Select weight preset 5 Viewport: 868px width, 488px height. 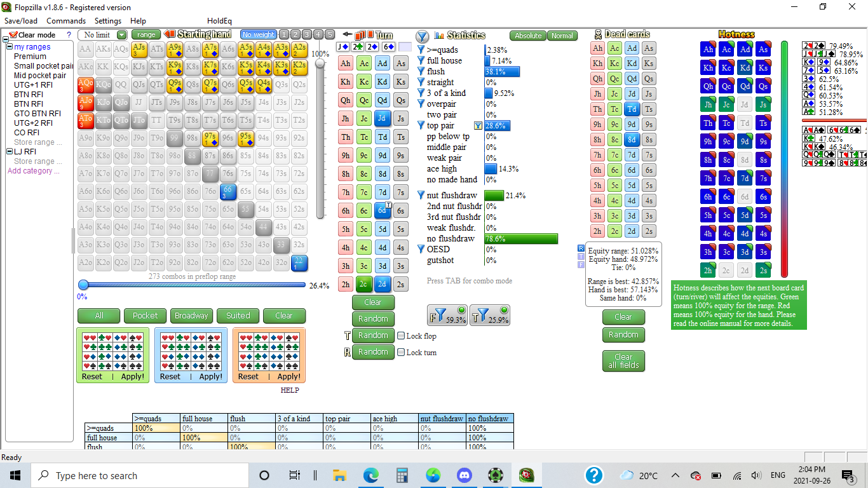click(x=330, y=34)
